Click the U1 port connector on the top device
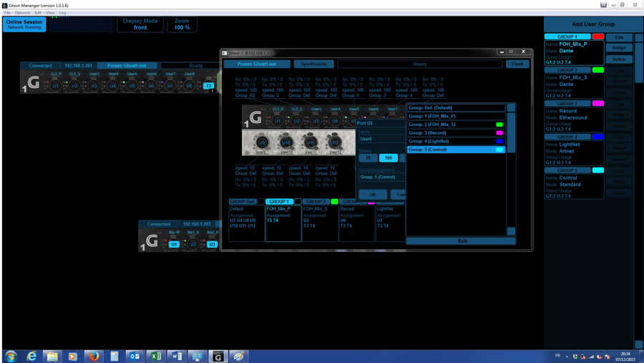 point(56,86)
